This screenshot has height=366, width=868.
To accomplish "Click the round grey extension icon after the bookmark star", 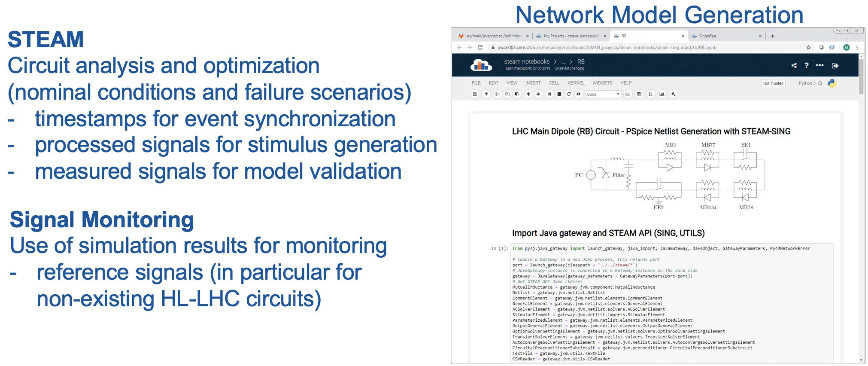I will [x=821, y=47].
